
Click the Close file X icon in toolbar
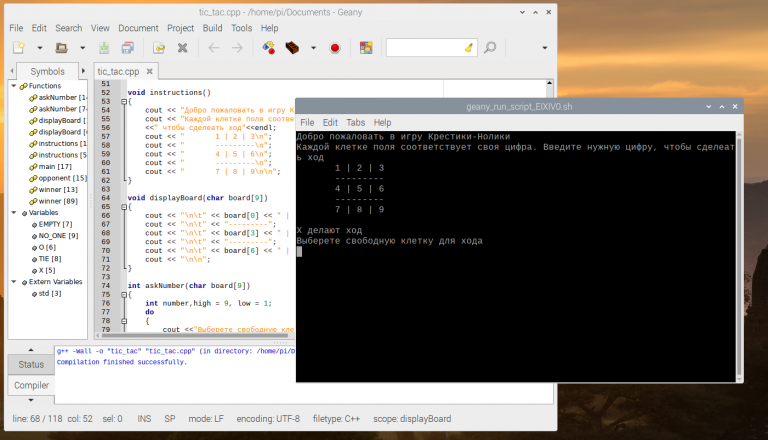(x=182, y=48)
